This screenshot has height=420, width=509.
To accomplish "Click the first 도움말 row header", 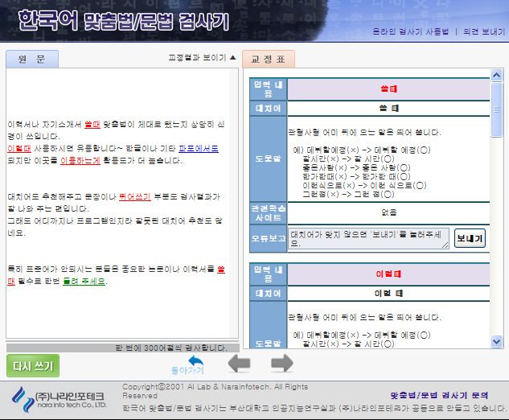I will [x=268, y=159].
